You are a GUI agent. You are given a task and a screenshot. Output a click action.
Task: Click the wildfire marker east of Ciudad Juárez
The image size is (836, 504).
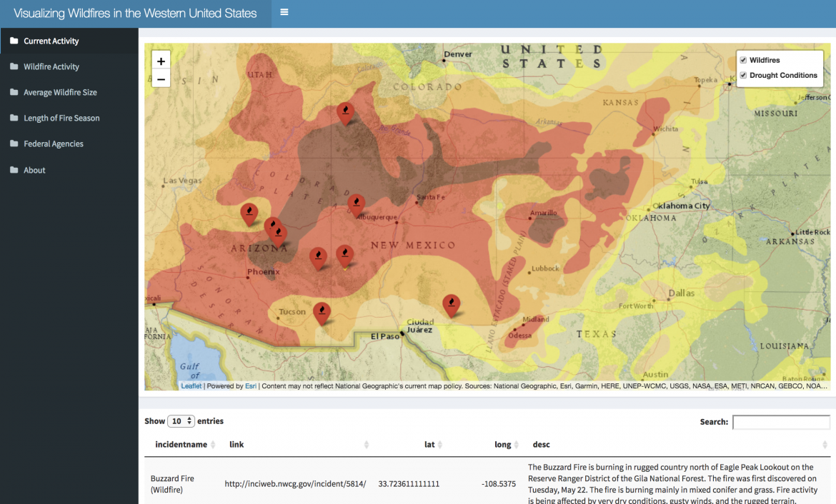coord(451,306)
